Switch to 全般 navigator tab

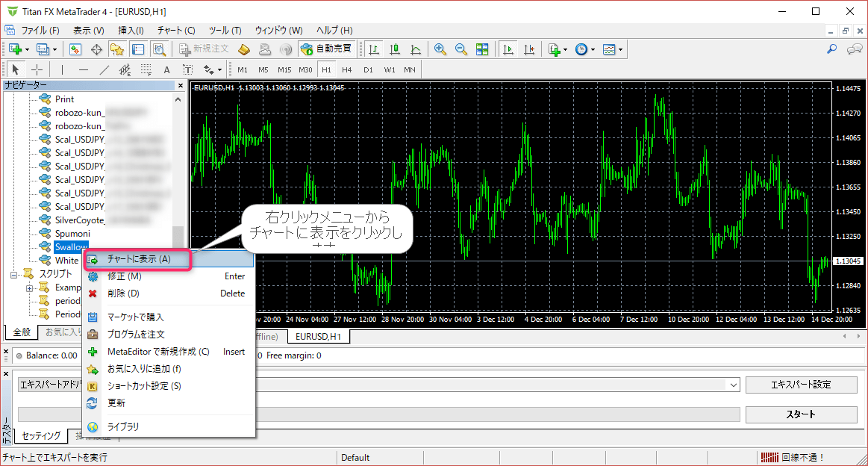coord(22,332)
